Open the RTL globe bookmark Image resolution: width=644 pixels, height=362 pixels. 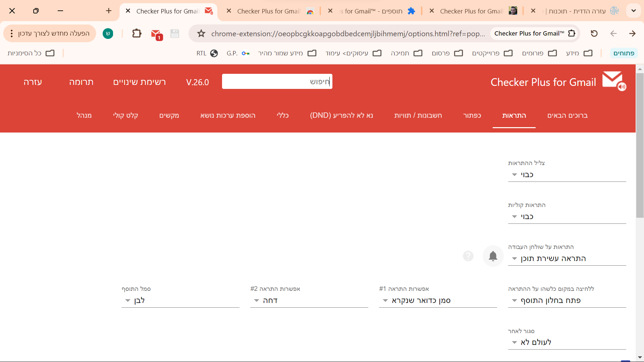[x=207, y=53]
